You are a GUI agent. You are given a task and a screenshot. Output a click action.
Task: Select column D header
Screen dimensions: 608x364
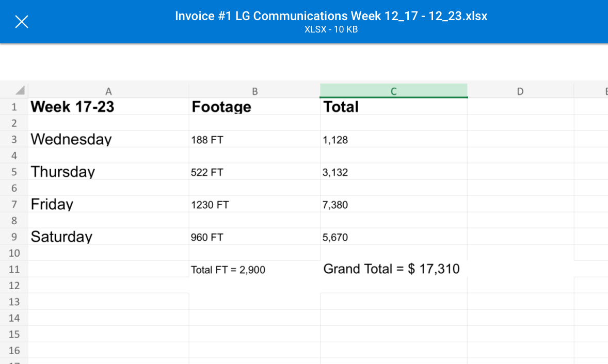[520, 91]
